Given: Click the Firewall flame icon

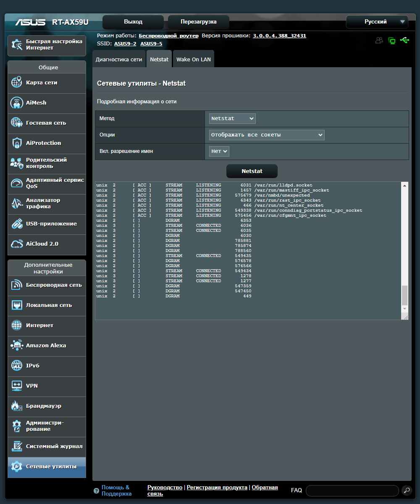Looking at the screenshot, I should (16, 406).
